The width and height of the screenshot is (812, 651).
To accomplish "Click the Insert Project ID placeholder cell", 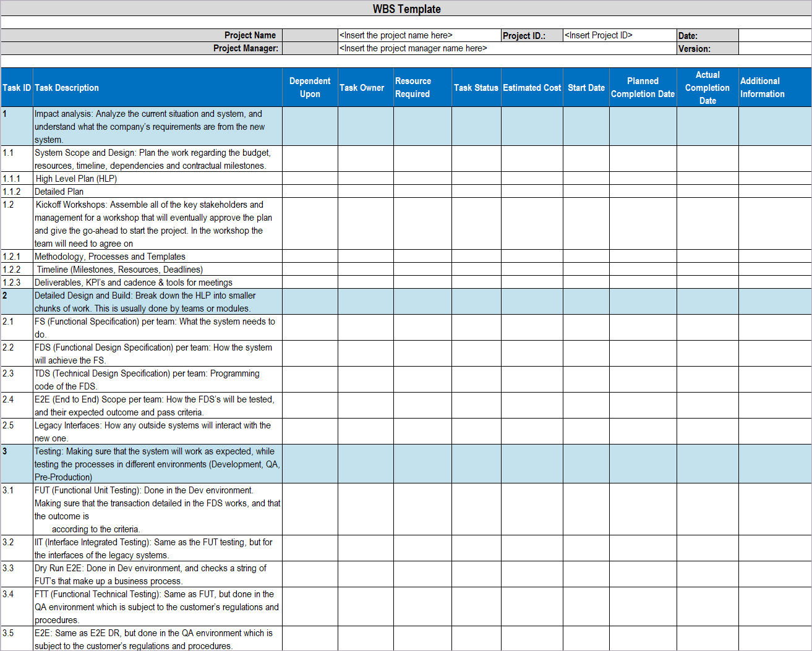I will pyautogui.click(x=617, y=35).
